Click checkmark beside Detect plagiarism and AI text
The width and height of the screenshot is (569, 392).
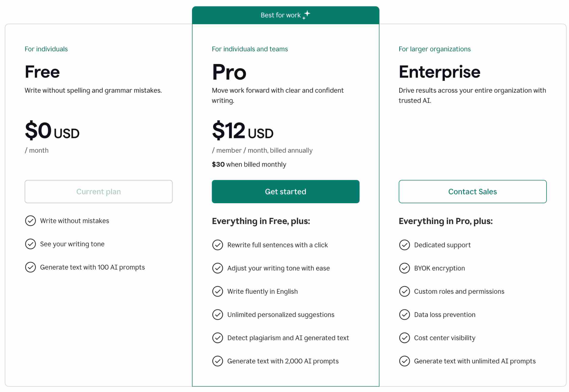pyautogui.click(x=218, y=338)
